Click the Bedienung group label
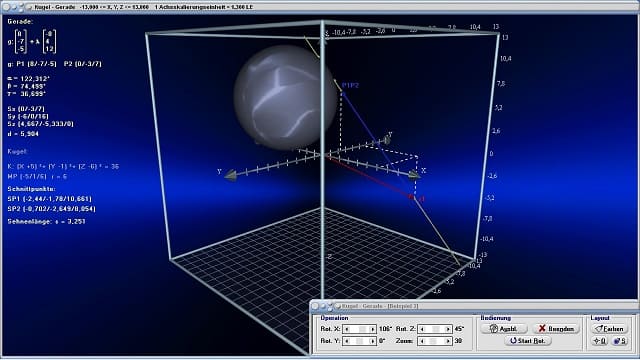The height and width of the screenshot is (360, 640). coord(496,318)
